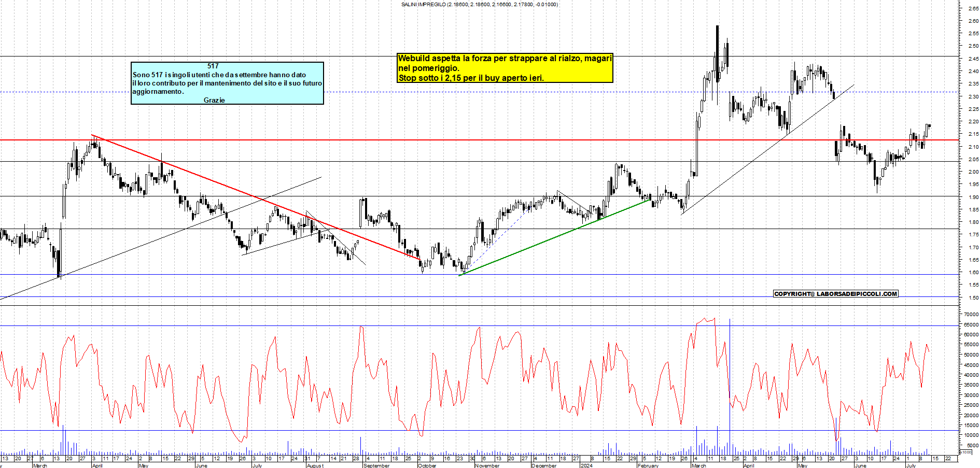Click the 65000 volume axis label
Image resolution: width=980 pixels, height=468 pixels.
point(971,325)
